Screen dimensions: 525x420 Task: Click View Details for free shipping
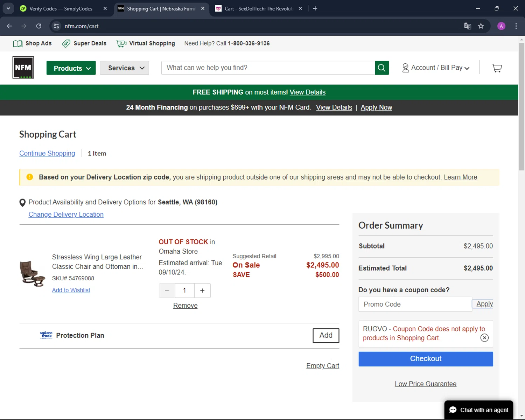tap(308, 92)
